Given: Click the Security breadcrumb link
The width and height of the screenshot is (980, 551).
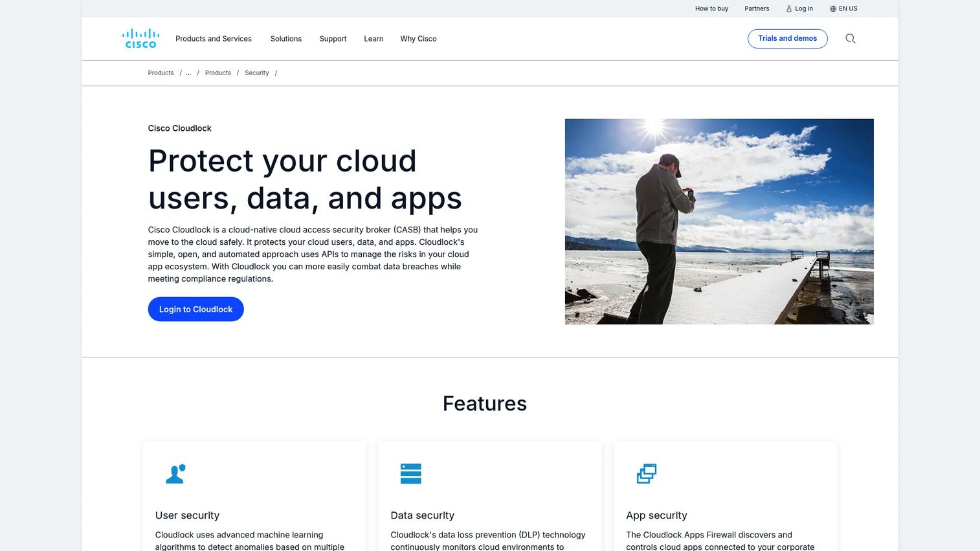Looking at the screenshot, I should 257,73.
